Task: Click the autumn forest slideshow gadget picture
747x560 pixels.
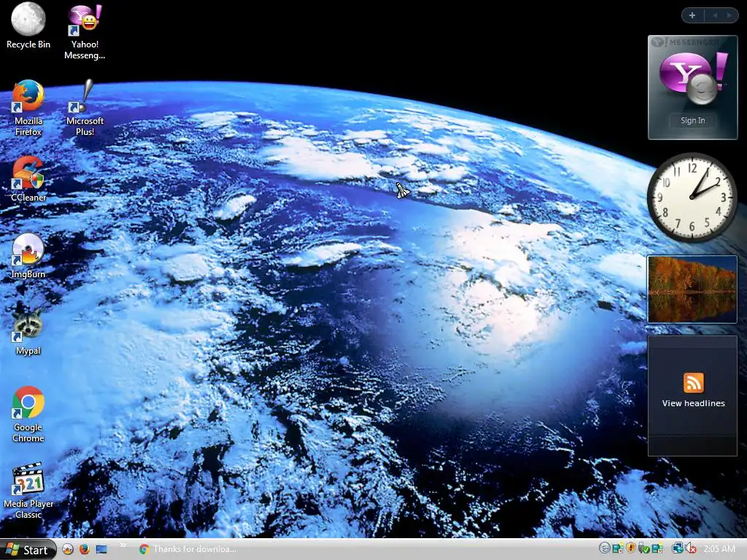Action: 692,289
